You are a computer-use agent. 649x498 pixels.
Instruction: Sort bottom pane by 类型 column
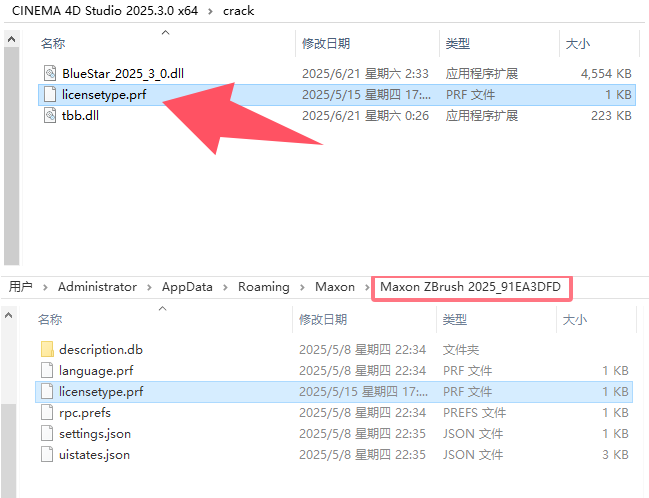[x=455, y=319]
